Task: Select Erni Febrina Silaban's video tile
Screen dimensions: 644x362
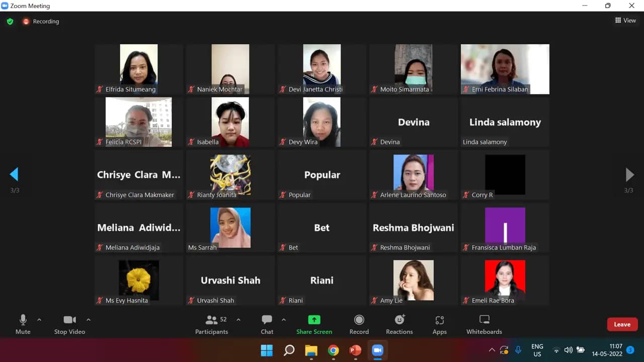Action: [x=505, y=69]
